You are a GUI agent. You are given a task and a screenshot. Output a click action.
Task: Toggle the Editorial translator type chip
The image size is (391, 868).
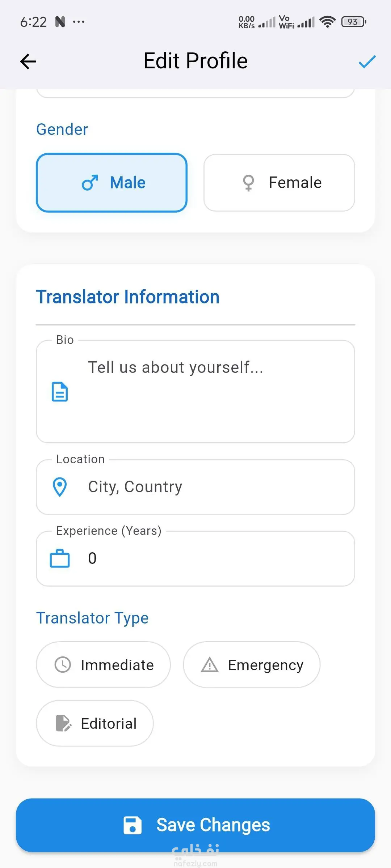click(95, 723)
